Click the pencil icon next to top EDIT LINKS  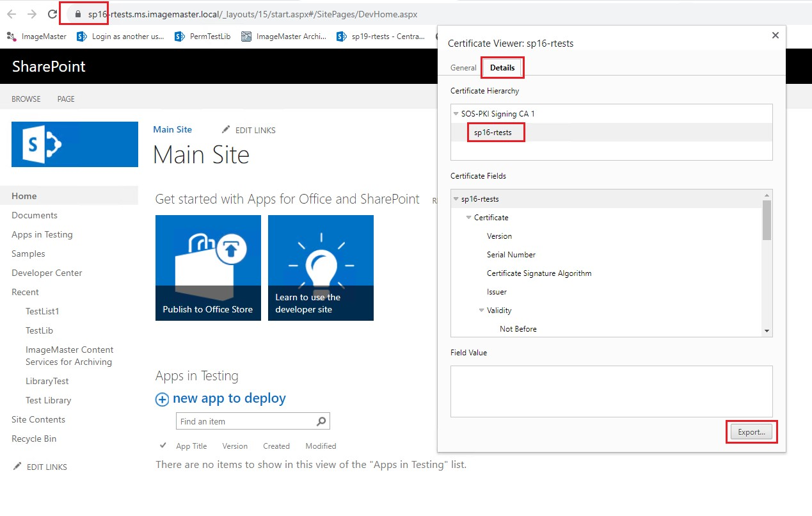tap(226, 130)
